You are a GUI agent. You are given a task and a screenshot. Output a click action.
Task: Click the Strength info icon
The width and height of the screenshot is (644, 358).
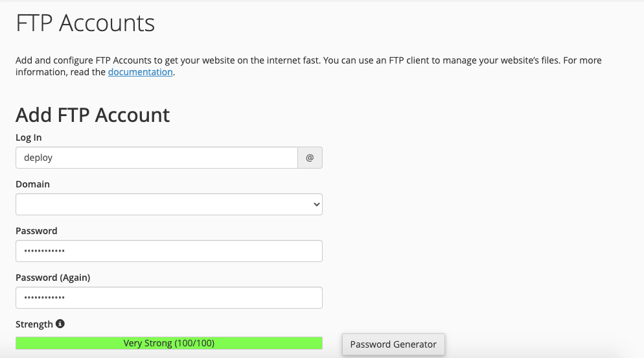pos(60,324)
